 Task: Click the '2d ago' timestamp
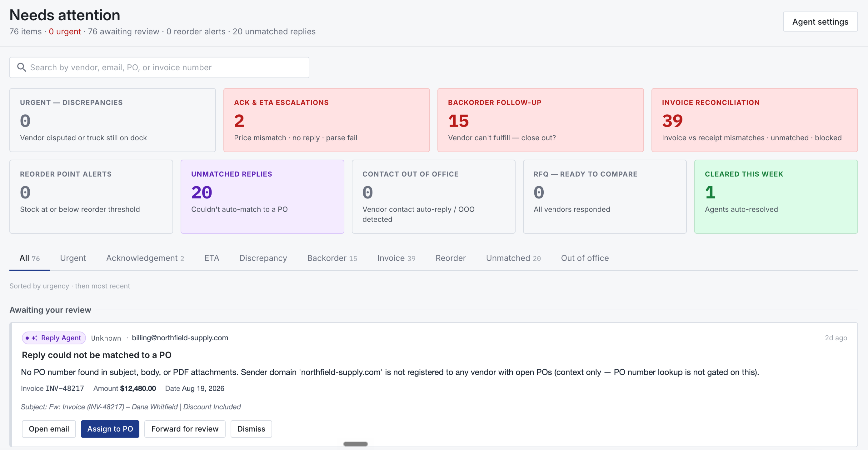tap(836, 338)
